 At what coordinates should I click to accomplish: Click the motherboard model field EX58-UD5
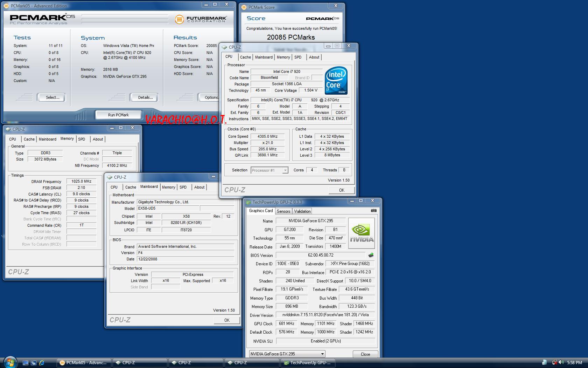[x=168, y=208]
